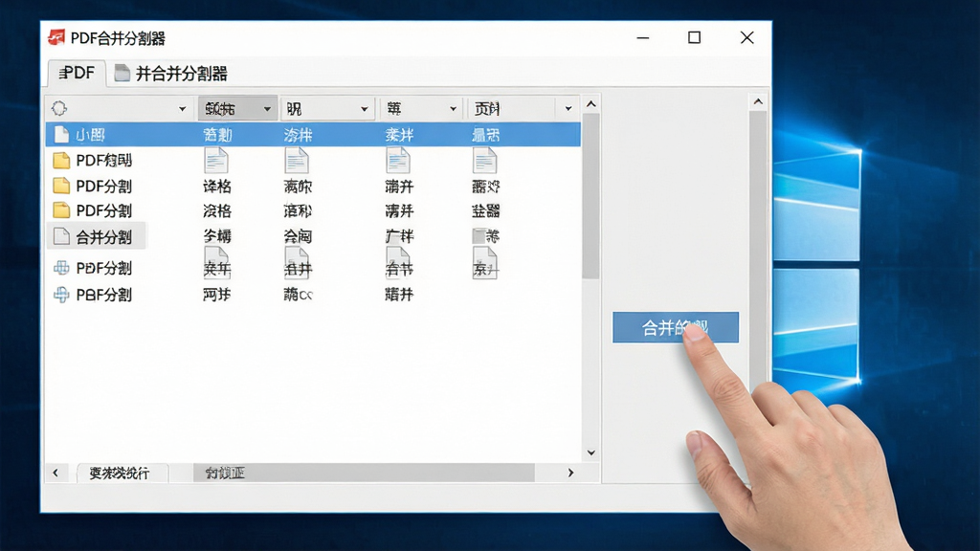980x551 pixels.
Task: Open the yellow folder listed just below 小图
Action: click(61, 161)
